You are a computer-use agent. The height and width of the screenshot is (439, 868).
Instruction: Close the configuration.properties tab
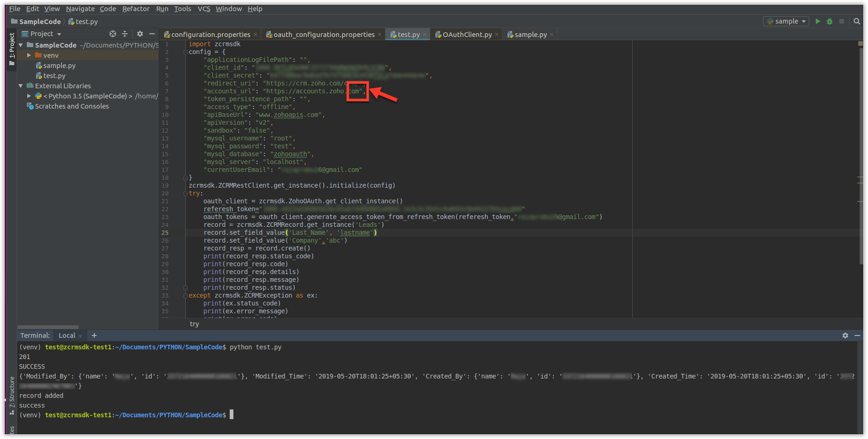pos(255,35)
